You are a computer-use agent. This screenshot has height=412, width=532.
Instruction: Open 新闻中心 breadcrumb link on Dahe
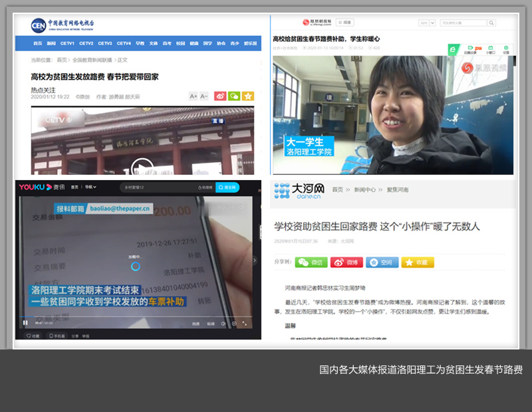click(x=364, y=190)
